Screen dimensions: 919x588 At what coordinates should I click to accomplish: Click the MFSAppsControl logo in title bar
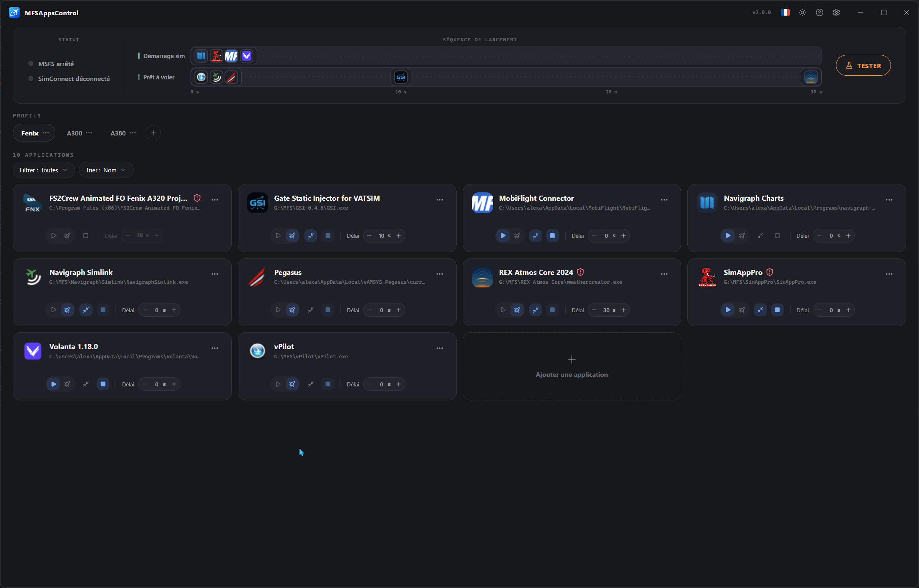(x=14, y=12)
